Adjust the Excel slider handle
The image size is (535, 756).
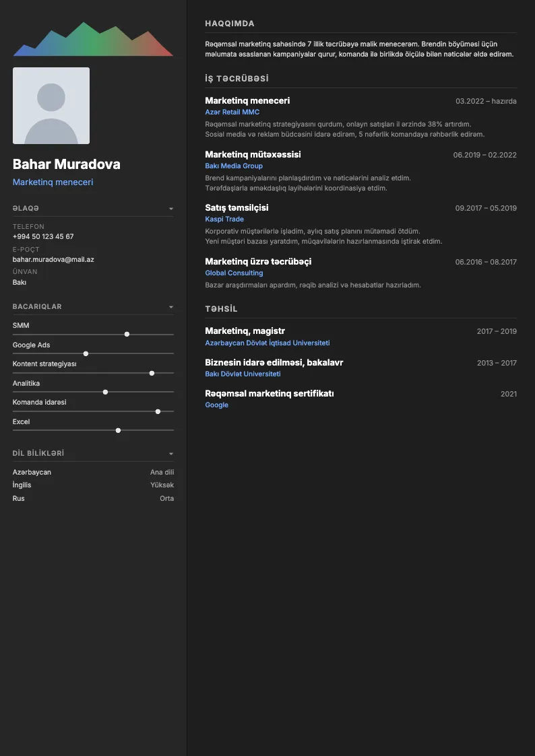118,430
